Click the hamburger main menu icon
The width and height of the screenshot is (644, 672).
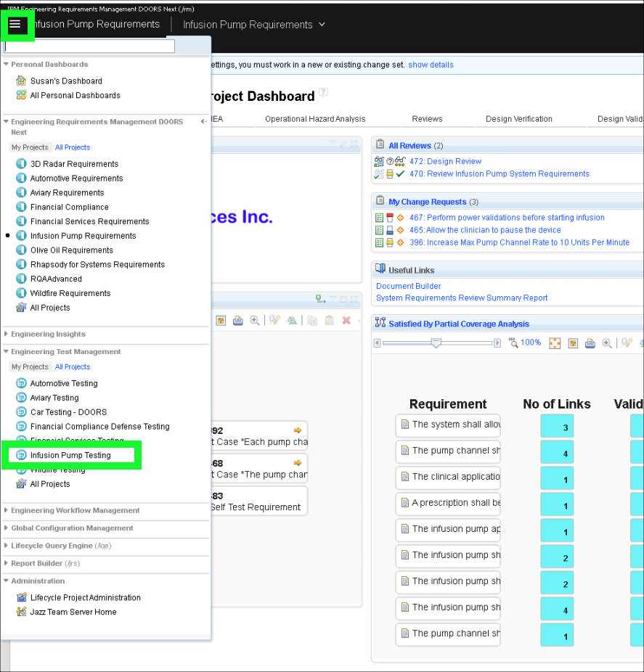[15, 25]
